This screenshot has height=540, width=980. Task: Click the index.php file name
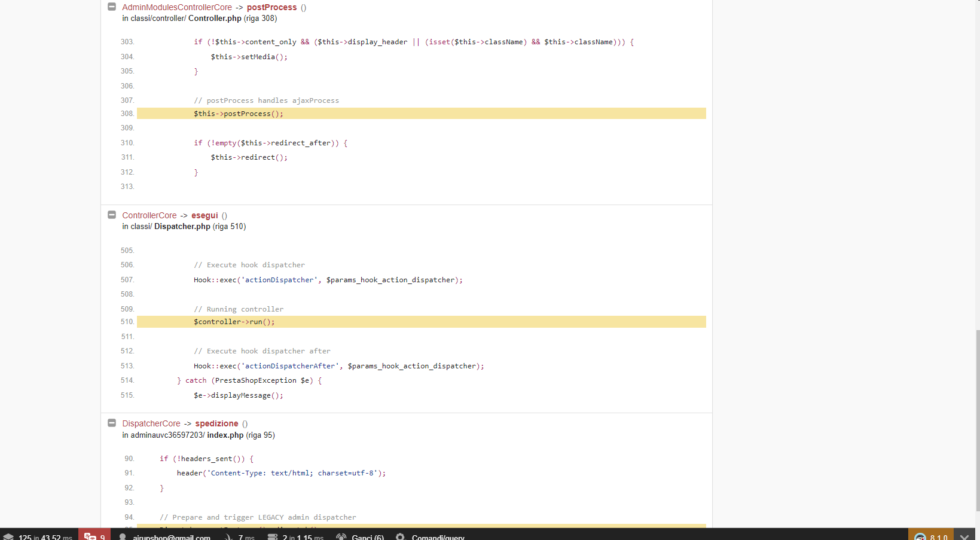tap(225, 435)
